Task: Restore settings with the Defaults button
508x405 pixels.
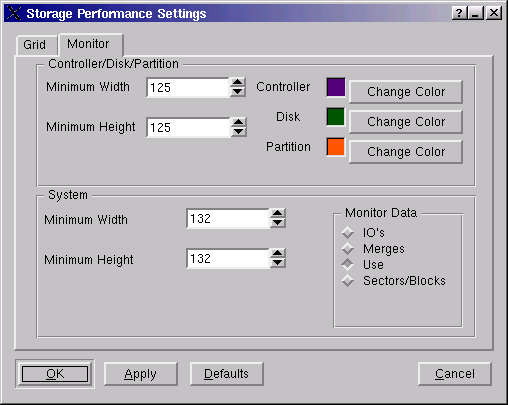Action: [227, 374]
